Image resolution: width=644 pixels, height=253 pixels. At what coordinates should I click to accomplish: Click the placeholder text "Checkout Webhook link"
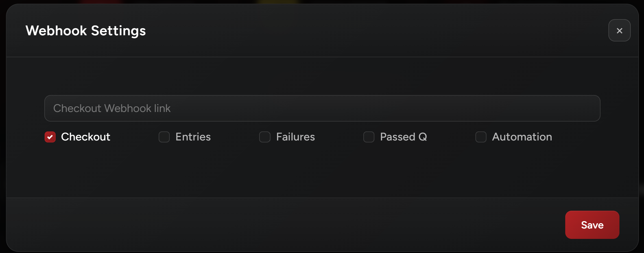pyautogui.click(x=112, y=108)
